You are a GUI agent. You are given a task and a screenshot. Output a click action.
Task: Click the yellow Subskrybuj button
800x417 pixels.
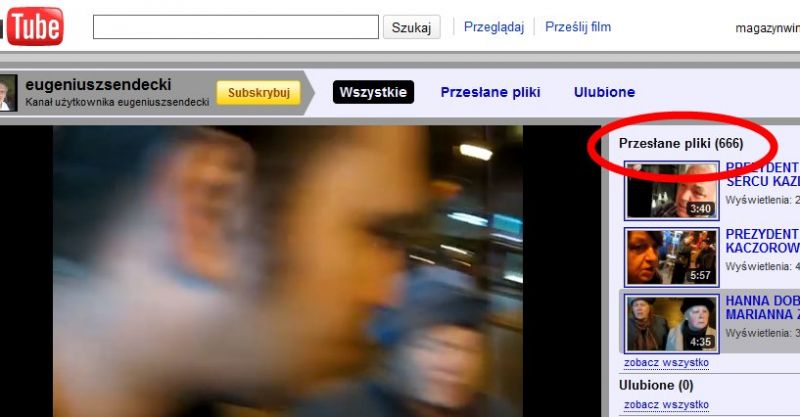pyautogui.click(x=259, y=93)
